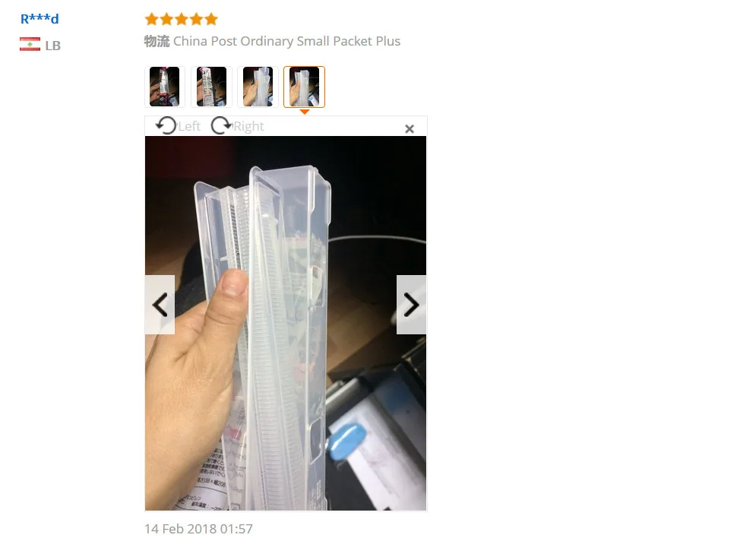Viewport: 756px width, 541px height.
Task: Go to the previous review photo
Action: (160, 305)
